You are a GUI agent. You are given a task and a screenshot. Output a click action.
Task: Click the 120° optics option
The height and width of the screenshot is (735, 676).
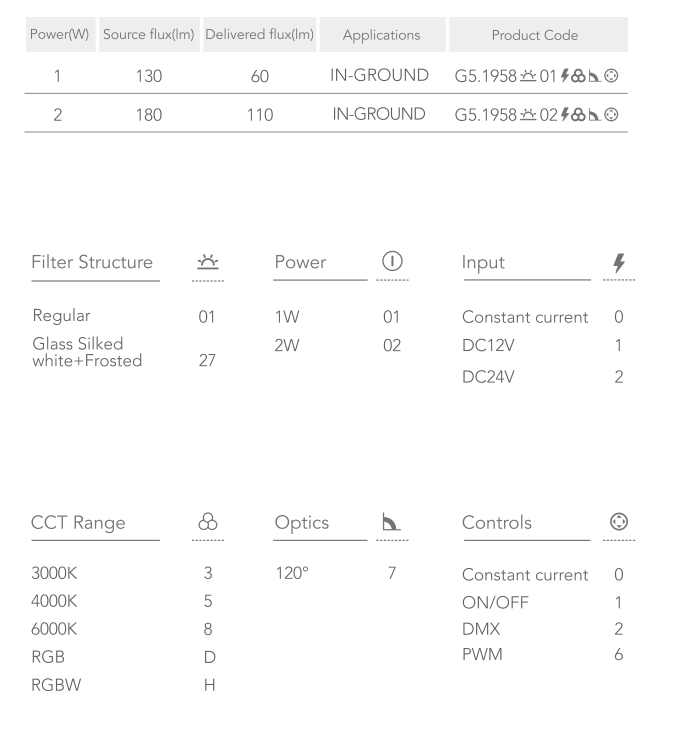coord(290,573)
